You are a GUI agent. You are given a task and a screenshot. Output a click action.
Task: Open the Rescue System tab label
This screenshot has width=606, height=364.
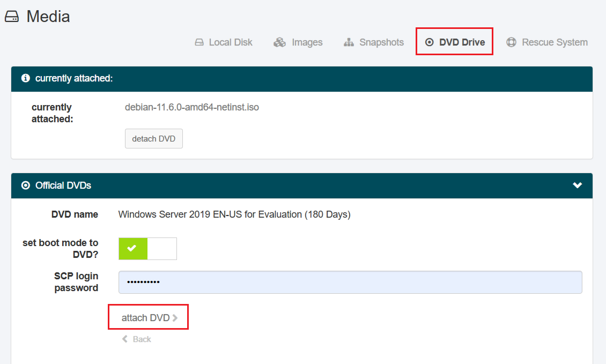(555, 42)
